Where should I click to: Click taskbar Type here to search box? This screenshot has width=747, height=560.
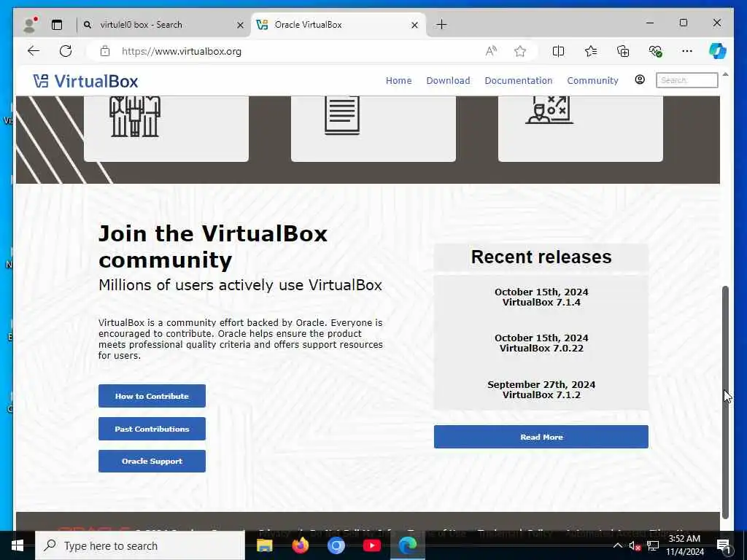tap(140, 545)
